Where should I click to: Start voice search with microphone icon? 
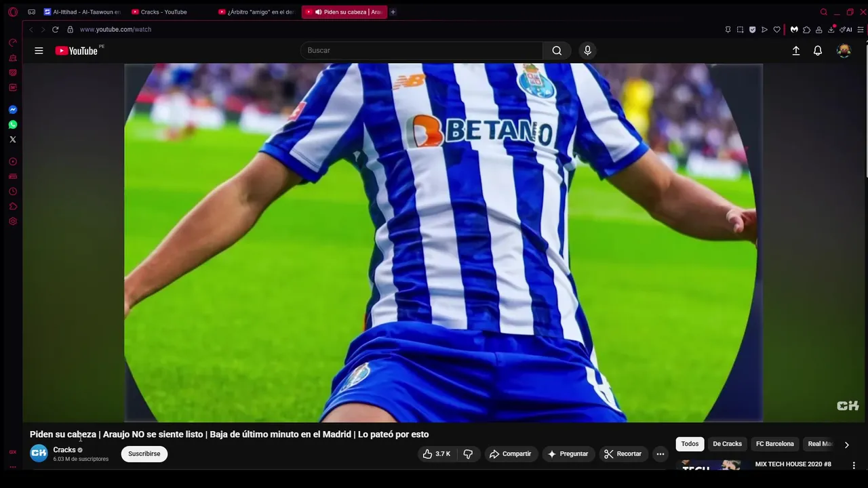click(x=587, y=51)
